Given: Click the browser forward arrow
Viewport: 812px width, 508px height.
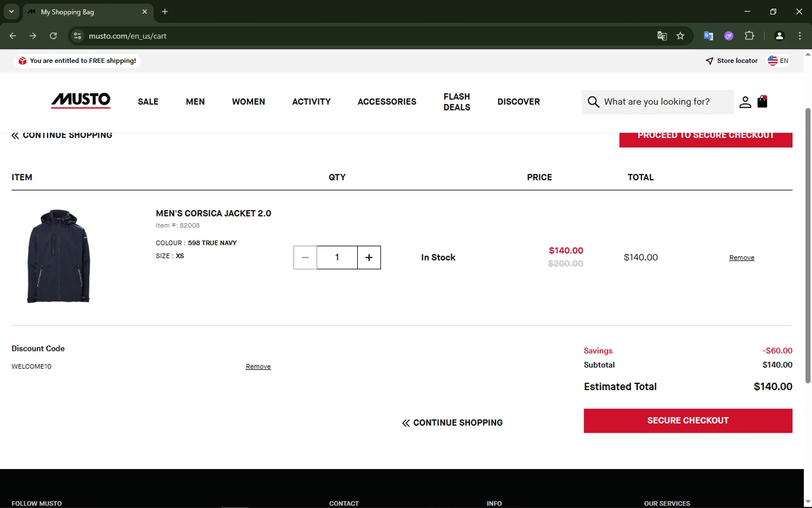Looking at the screenshot, I should 33,36.
